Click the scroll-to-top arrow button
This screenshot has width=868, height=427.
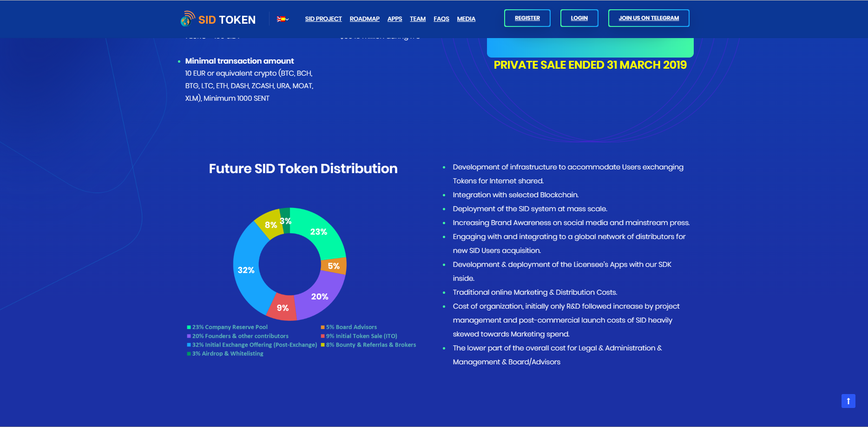848,401
